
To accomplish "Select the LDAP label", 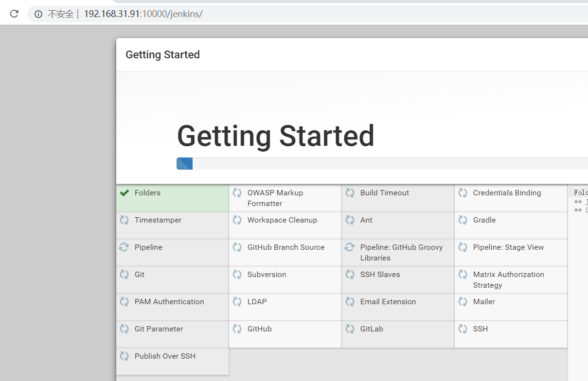I will point(257,302).
